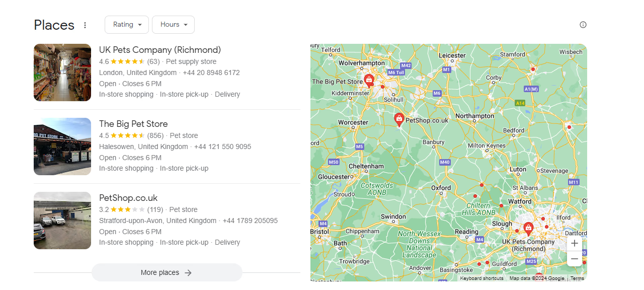Click PetShop.co.uk's phone number +44 1789 205095
Screen dimensions: 644x290
pos(250,221)
